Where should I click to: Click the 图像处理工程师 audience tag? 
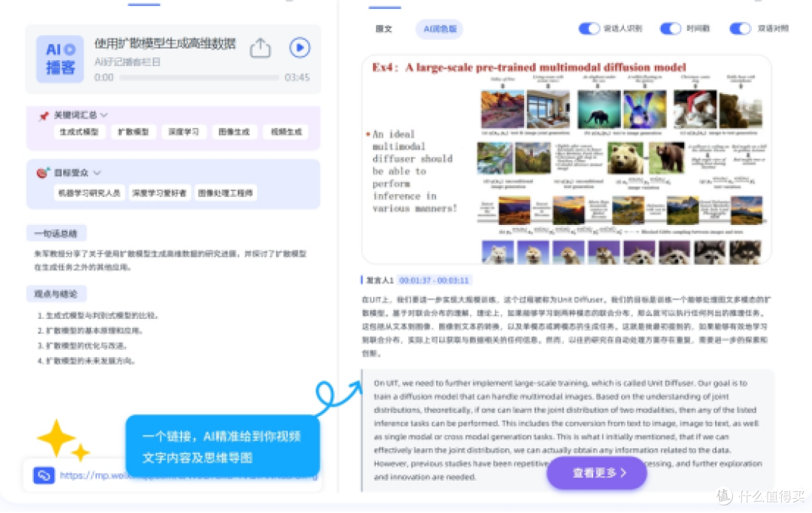point(226,193)
